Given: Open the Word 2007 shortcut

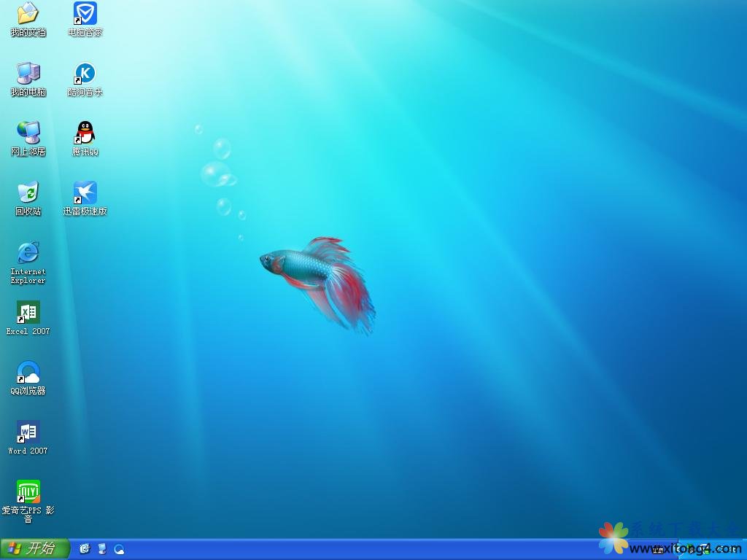Looking at the screenshot, I should pos(28,432).
